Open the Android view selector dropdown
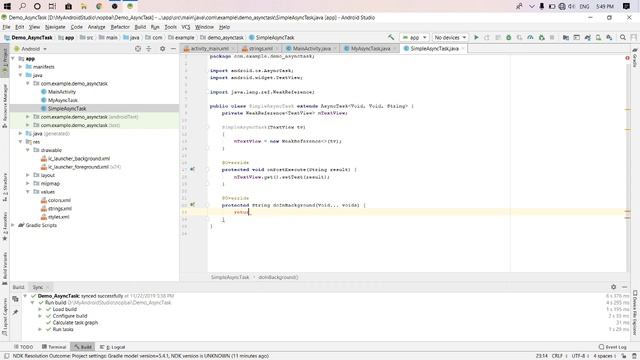Image resolution: width=640 pixels, height=360 pixels. pos(31,49)
